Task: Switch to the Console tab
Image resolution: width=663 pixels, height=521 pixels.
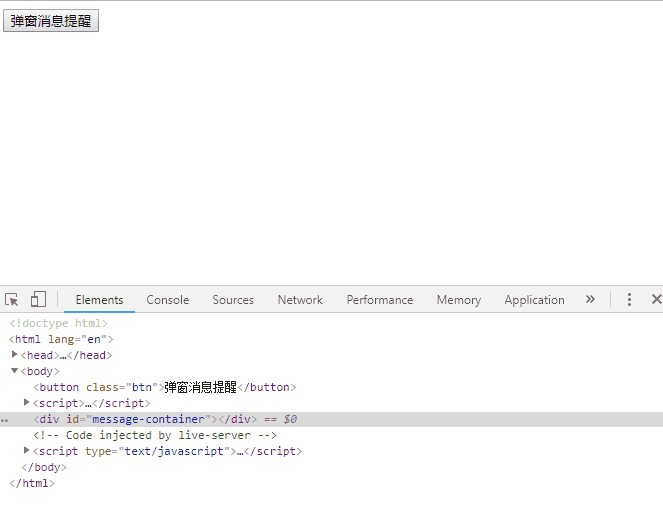Action: (x=168, y=300)
